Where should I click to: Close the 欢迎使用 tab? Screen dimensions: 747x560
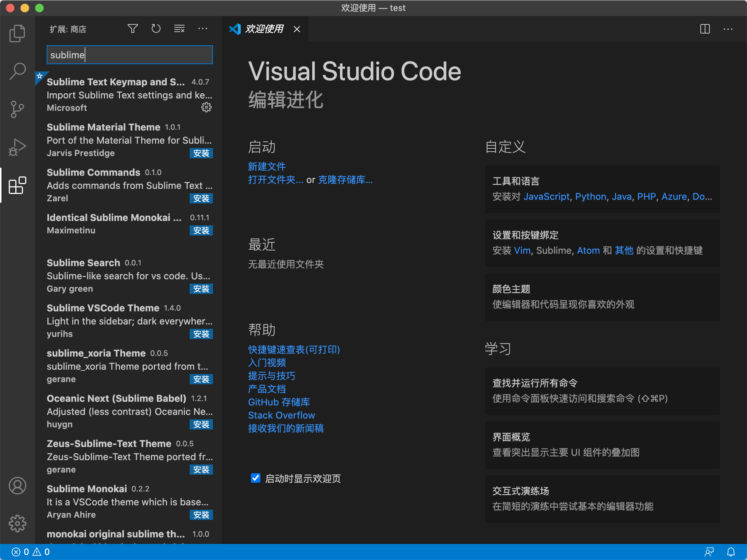(297, 29)
